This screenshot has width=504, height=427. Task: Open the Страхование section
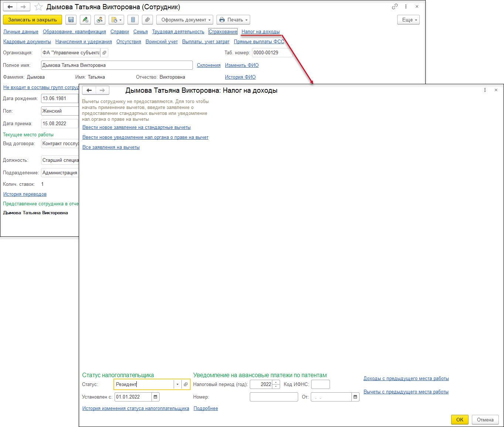(223, 32)
